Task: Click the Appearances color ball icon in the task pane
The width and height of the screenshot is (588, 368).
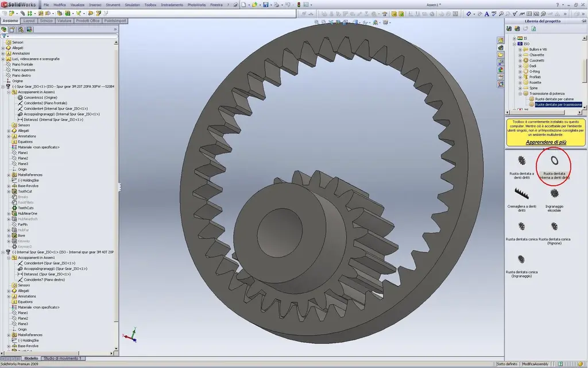Action: (x=501, y=70)
